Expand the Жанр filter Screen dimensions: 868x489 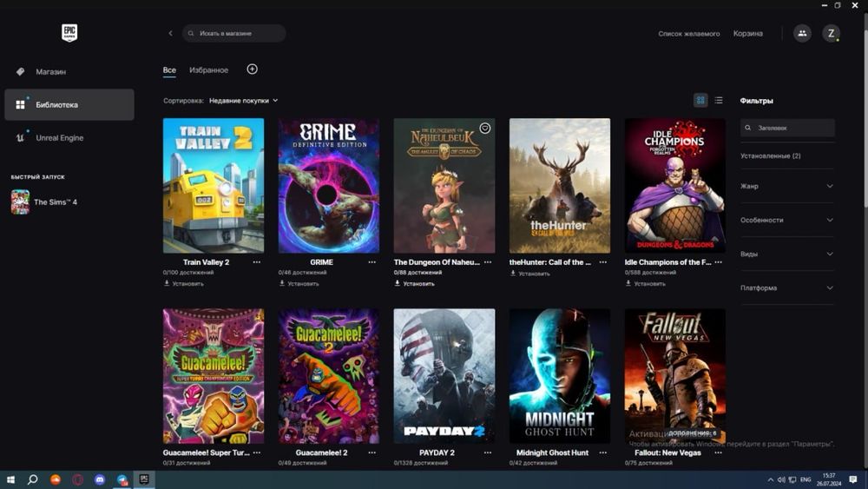[786, 186]
